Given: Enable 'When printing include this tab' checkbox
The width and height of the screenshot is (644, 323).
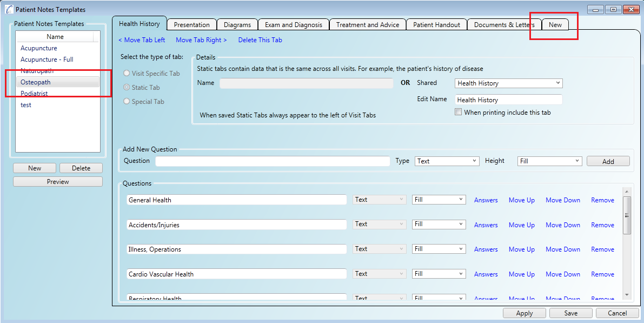Looking at the screenshot, I should click(x=459, y=113).
